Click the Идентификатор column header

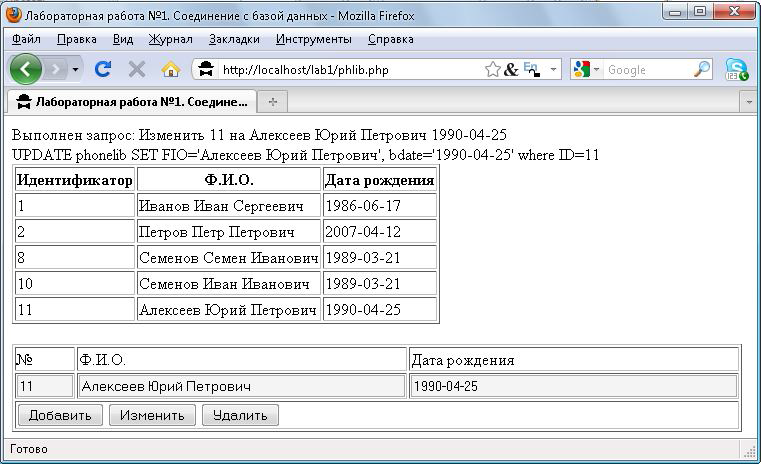coord(75,180)
